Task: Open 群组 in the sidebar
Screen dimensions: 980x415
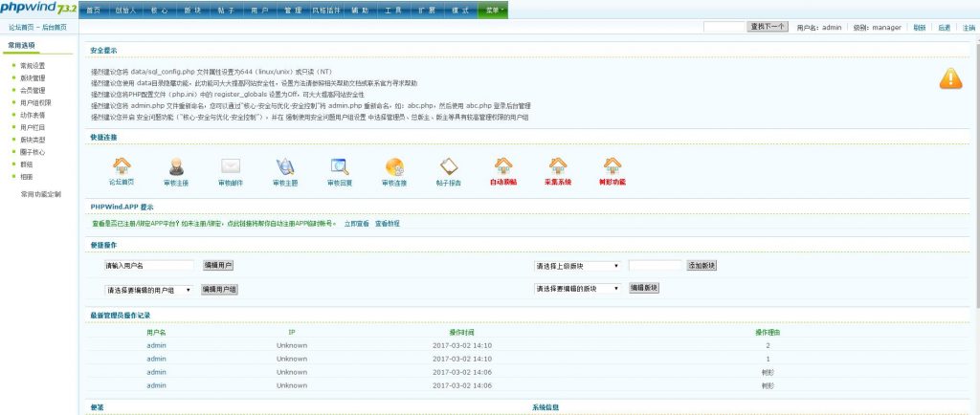Action: tap(26, 164)
